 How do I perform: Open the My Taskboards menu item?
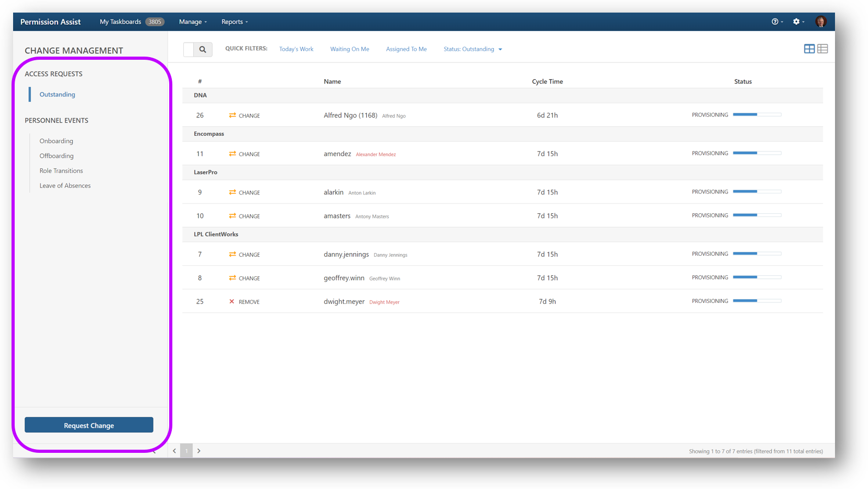(120, 21)
